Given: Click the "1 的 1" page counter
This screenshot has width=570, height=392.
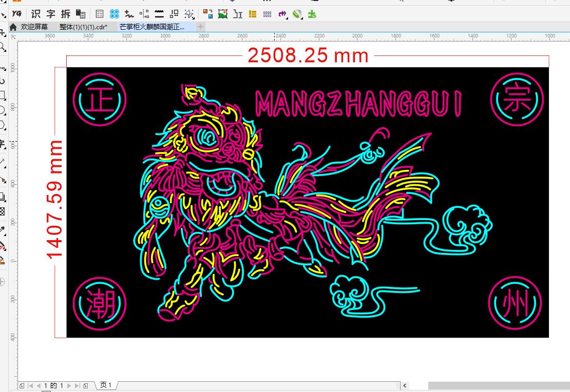Looking at the screenshot, I should pyautogui.click(x=54, y=385).
